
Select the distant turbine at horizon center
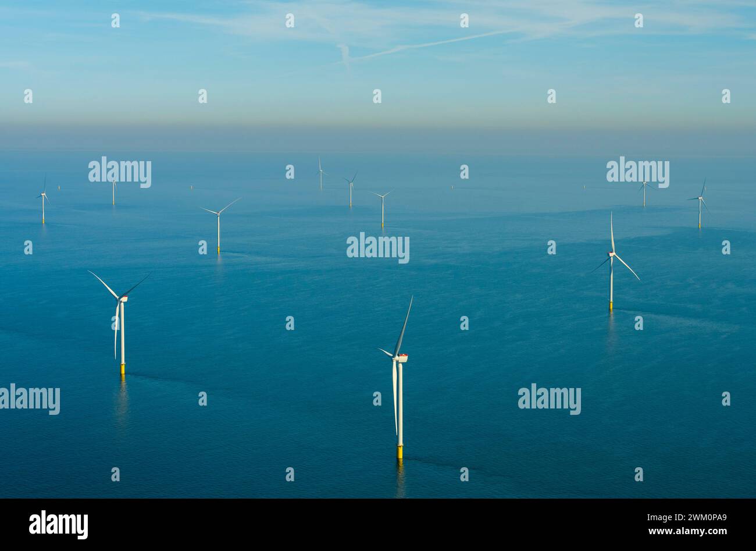tap(320, 173)
